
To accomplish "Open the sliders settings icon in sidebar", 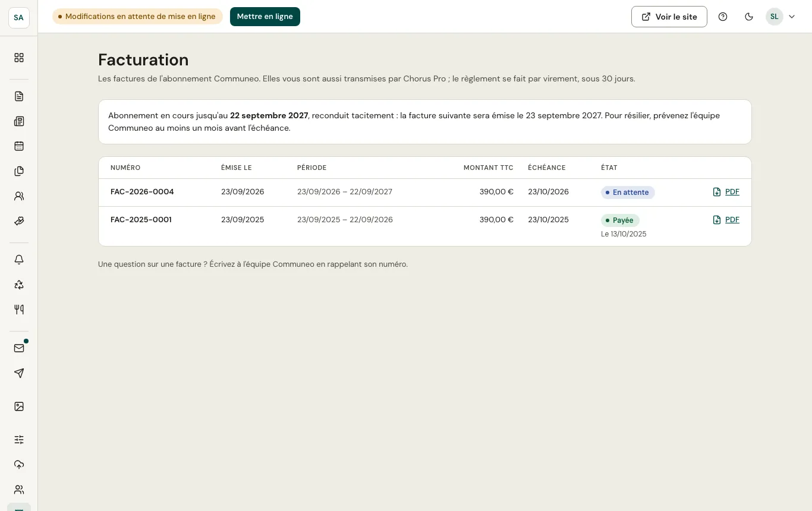I will click(19, 440).
